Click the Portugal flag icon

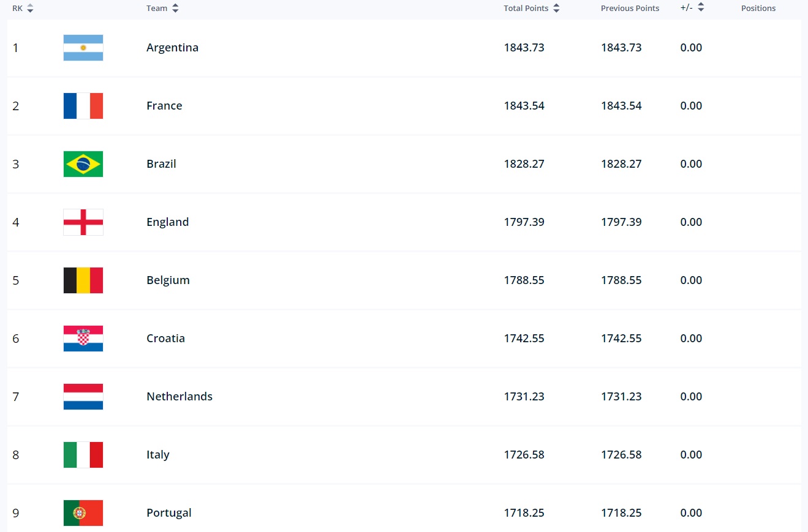coord(83,512)
